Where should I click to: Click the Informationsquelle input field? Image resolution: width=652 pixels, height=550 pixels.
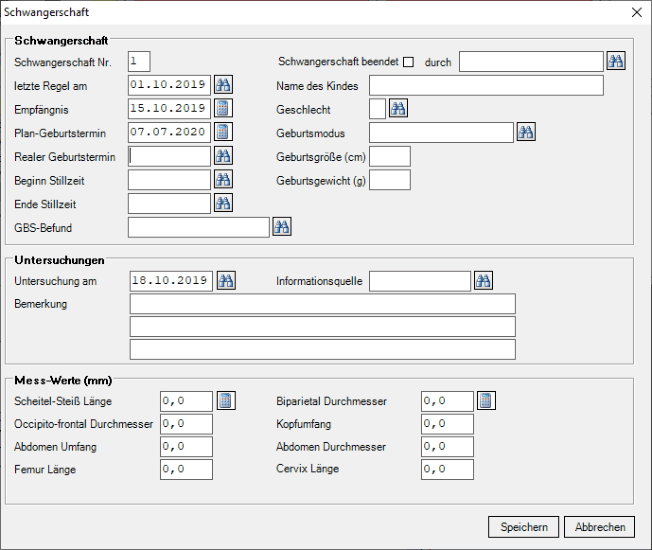[420, 281]
